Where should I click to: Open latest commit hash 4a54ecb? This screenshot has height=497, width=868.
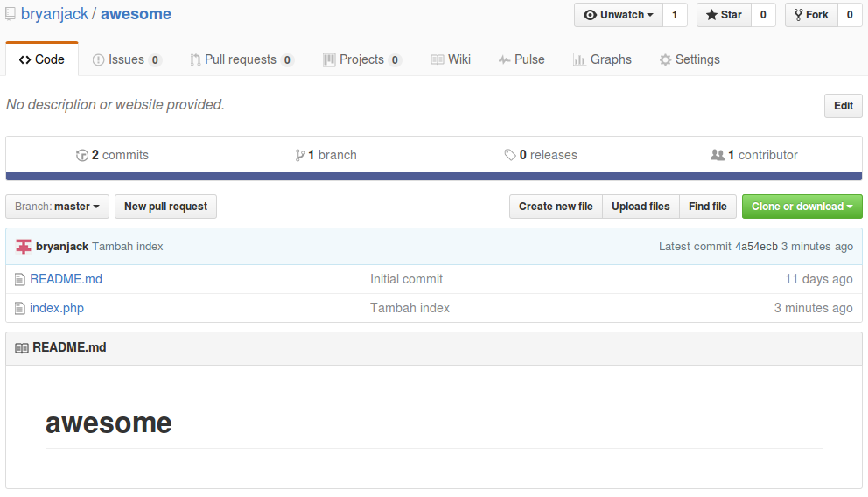756,247
